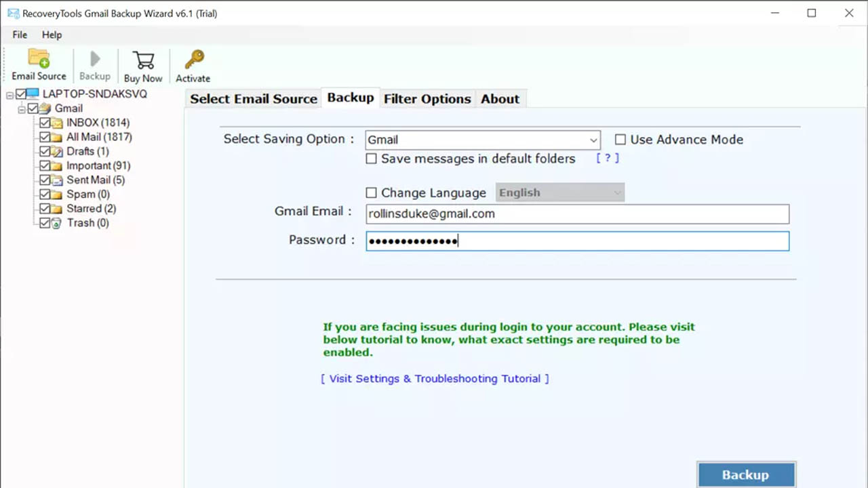The height and width of the screenshot is (488, 868).
Task: Select All Mail (1817) tree label
Action: click(x=99, y=137)
